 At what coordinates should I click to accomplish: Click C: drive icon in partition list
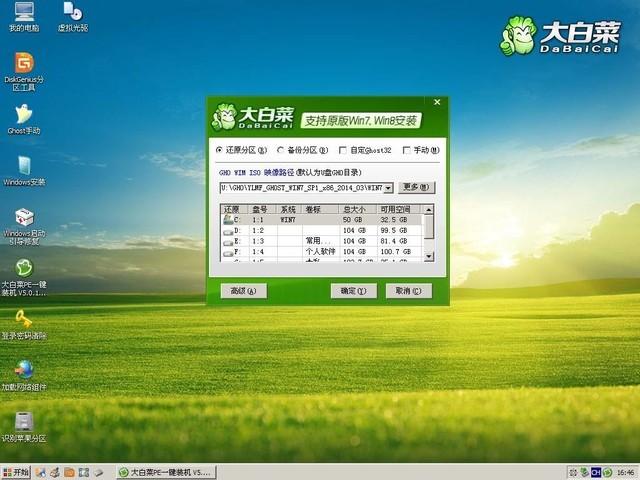(228, 220)
